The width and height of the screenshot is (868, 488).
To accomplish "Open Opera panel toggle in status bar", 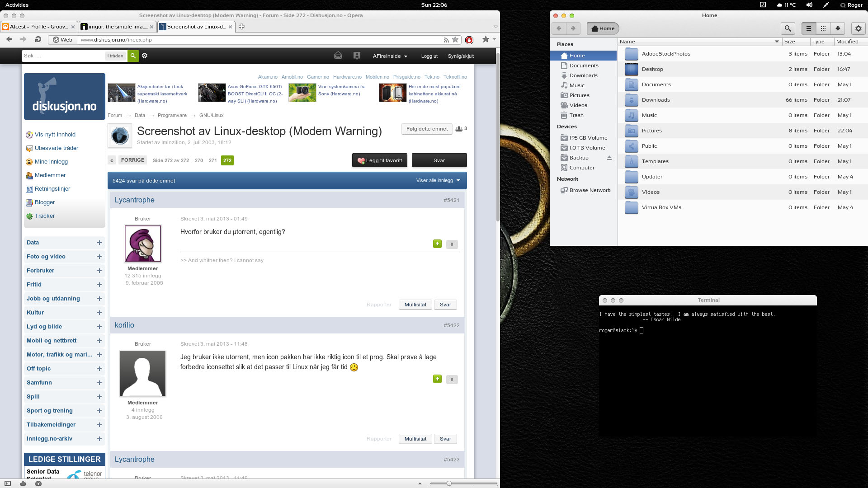I will pos(8,483).
